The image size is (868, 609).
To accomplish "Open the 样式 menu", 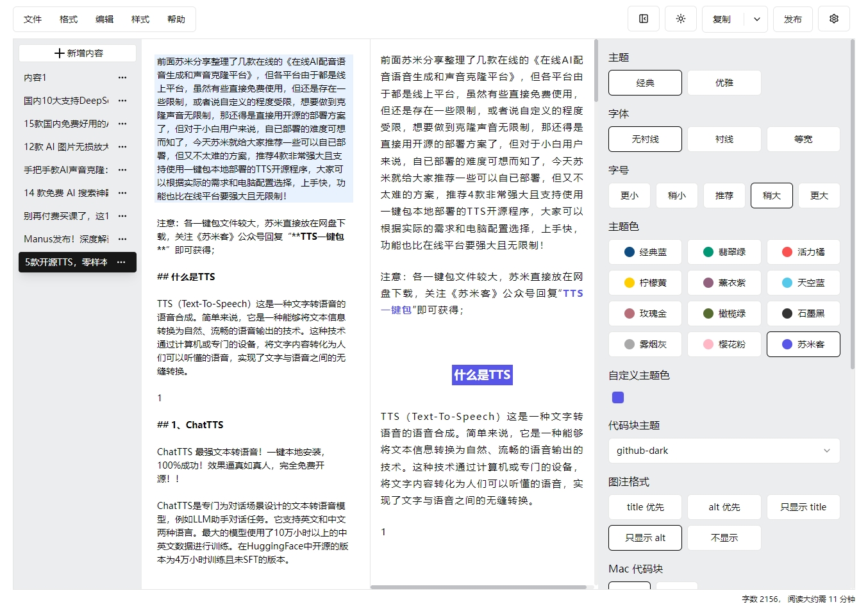I will 140,19.
